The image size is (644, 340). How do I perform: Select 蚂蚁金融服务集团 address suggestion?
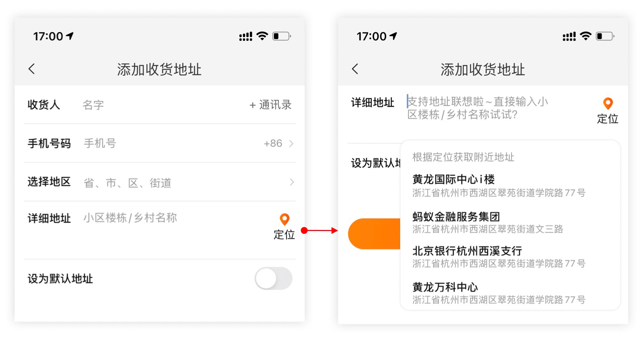click(488, 222)
